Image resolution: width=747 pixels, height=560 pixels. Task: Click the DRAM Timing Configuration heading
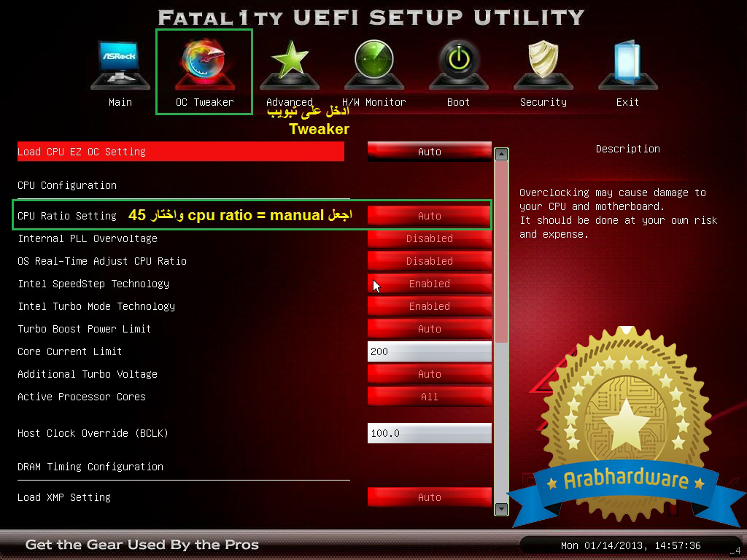90,467
